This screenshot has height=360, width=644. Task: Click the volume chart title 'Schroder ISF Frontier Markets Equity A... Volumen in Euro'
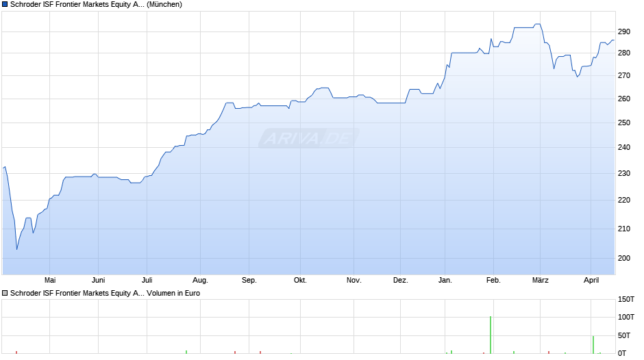105,293
